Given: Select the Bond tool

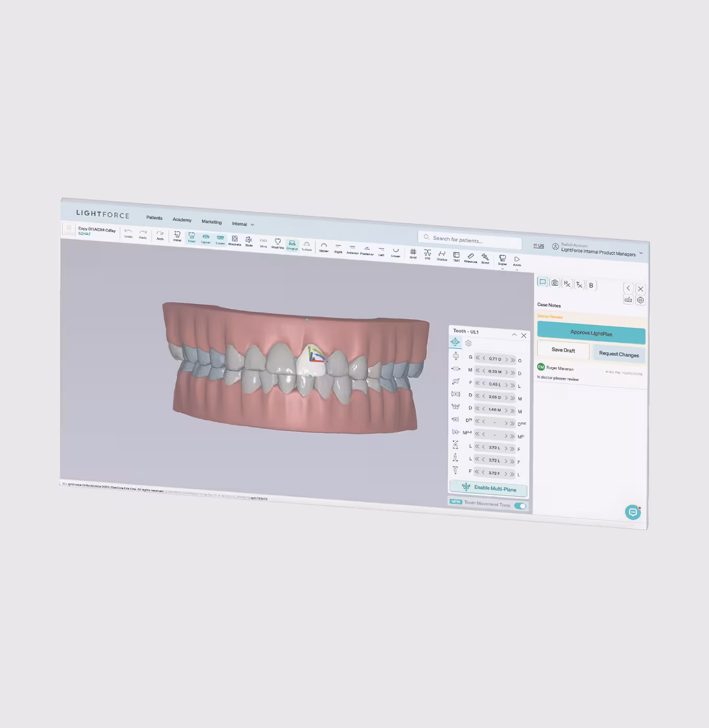Looking at the screenshot, I should [x=485, y=259].
